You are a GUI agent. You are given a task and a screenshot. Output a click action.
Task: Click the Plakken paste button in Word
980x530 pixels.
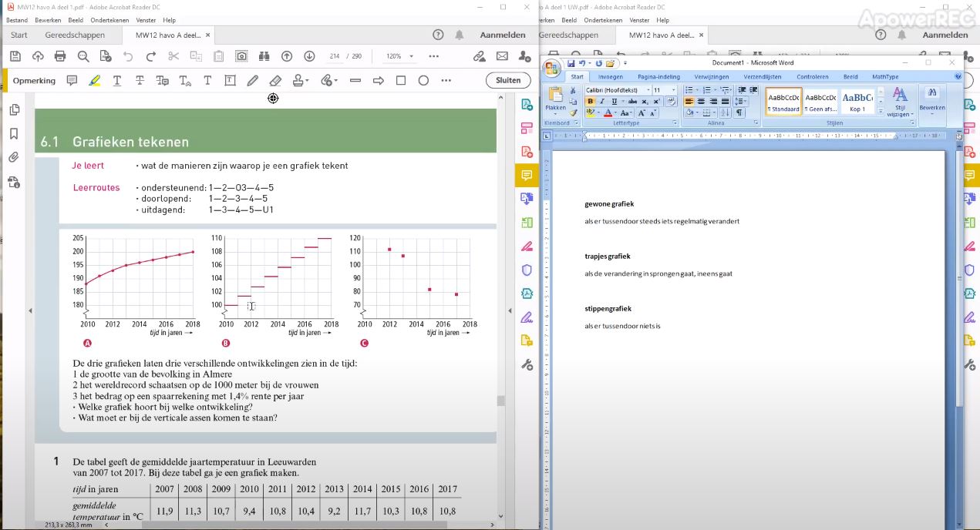coord(555,100)
